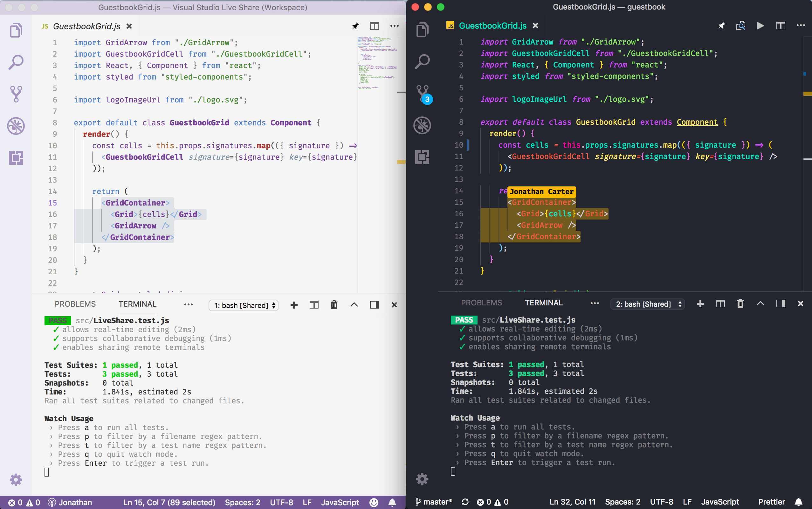Open the '2: bash [Shared]' terminal selector
The image size is (812, 509).
click(x=648, y=303)
